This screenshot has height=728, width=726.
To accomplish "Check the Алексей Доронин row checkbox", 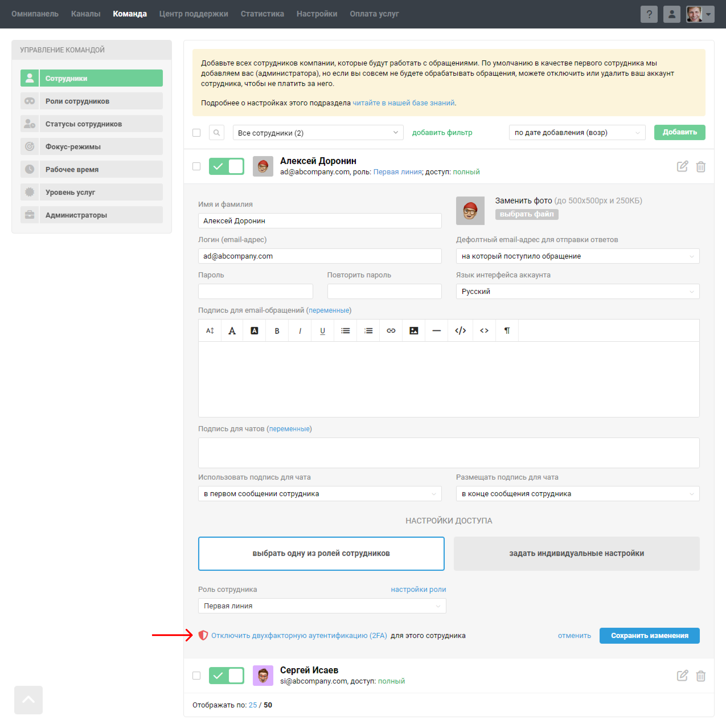I will (196, 166).
